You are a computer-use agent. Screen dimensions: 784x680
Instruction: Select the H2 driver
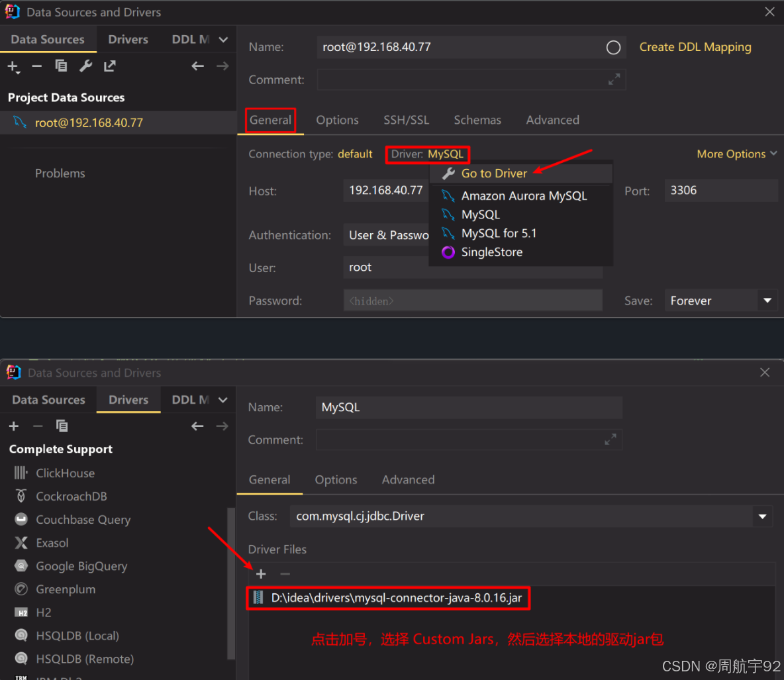(44, 612)
